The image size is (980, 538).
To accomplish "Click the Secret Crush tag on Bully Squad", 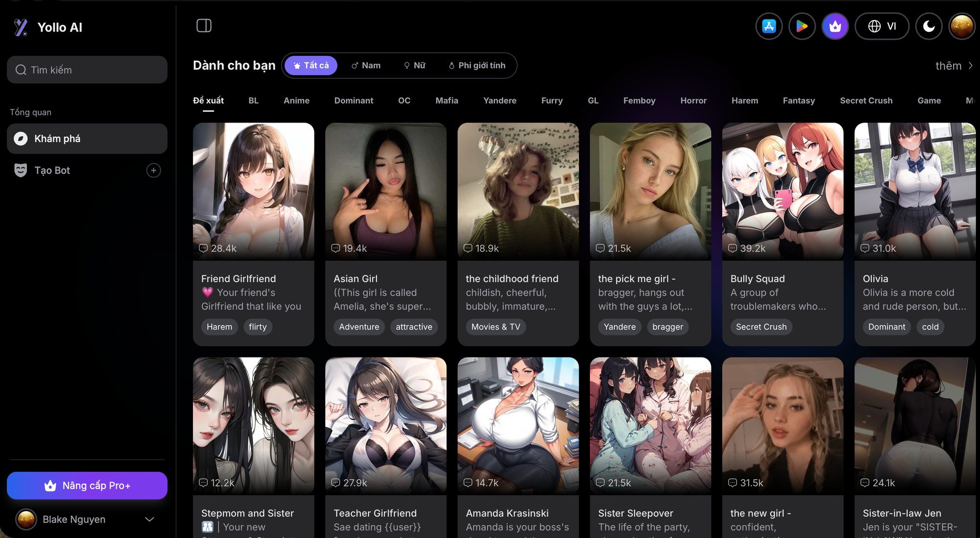I will coord(760,327).
